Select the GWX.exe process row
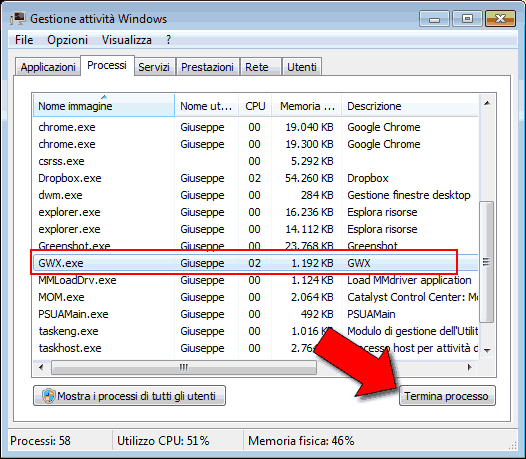The height and width of the screenshot is (459, 526). coord(256,263)
